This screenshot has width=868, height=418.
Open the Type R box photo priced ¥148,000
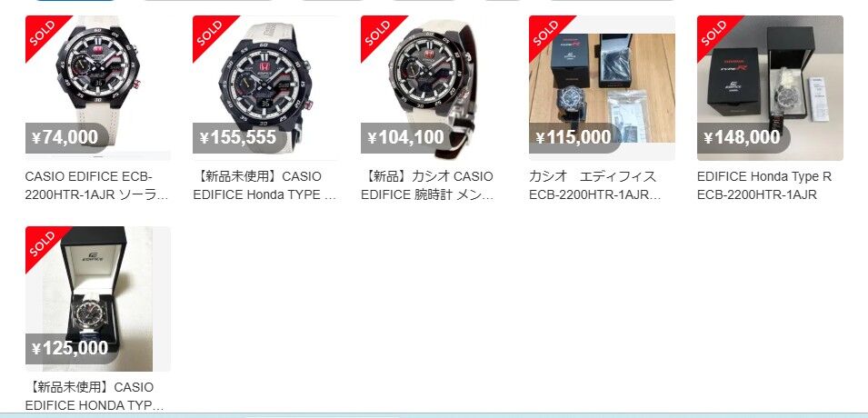[770, 87]
